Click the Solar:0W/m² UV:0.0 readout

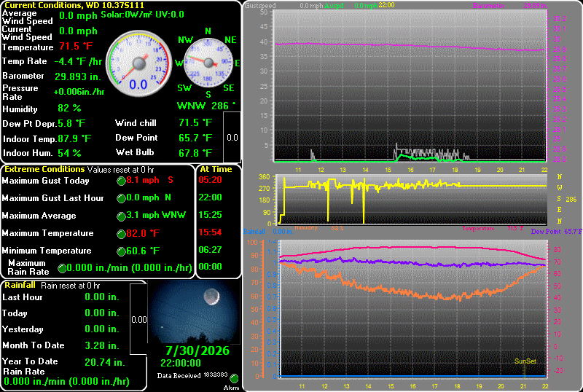tap(142, 15)
